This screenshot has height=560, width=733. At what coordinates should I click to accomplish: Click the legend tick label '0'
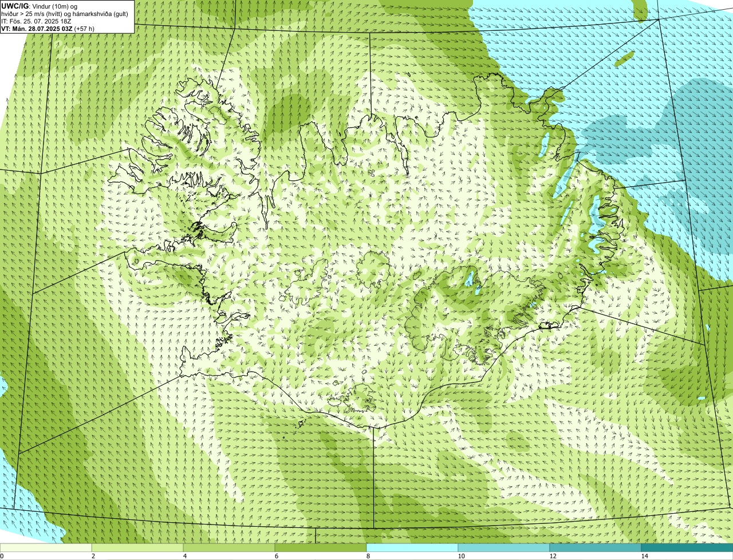coord(2,556)
